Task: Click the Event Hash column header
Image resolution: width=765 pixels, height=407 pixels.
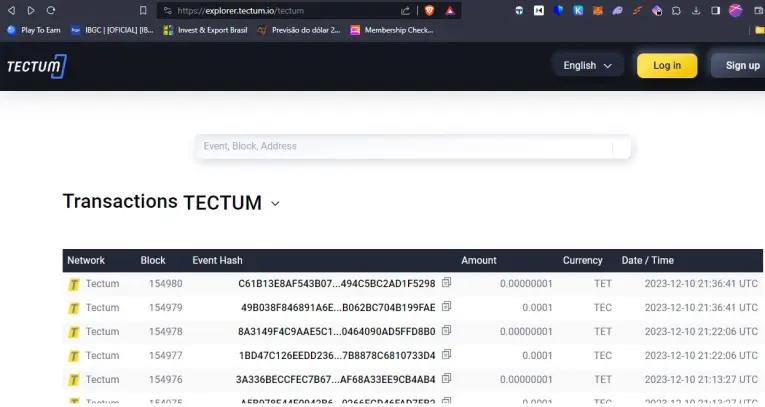Action: point(217,261)
